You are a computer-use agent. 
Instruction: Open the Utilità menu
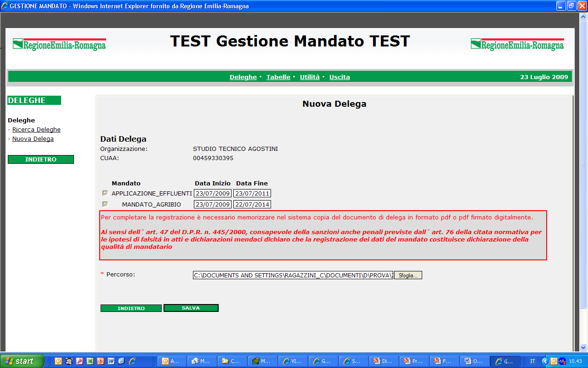coord(310,77)
